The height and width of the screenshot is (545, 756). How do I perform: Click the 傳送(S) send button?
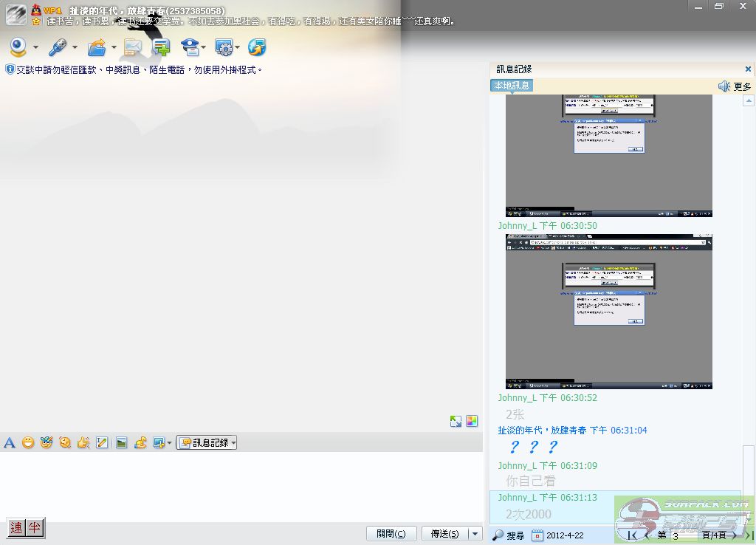[x=444, y=534]
